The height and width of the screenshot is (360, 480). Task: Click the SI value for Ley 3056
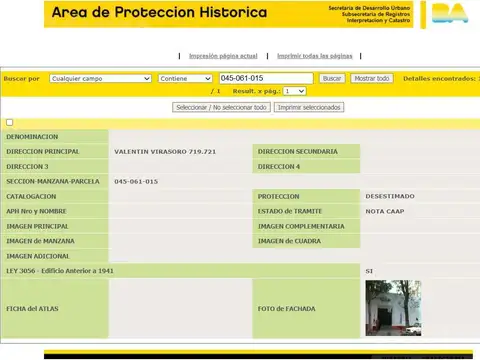click(x=369, y=271)
